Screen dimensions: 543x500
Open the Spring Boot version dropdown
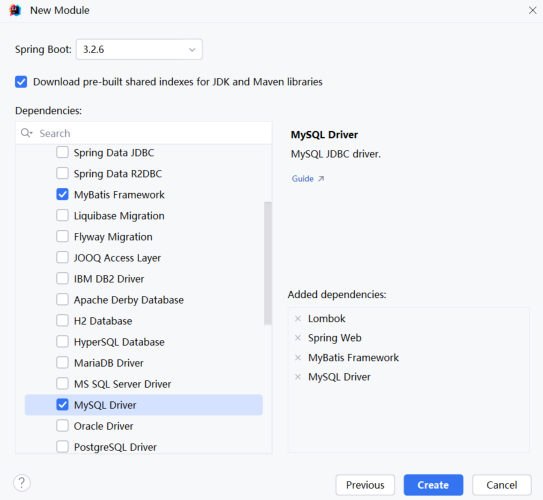139,50
